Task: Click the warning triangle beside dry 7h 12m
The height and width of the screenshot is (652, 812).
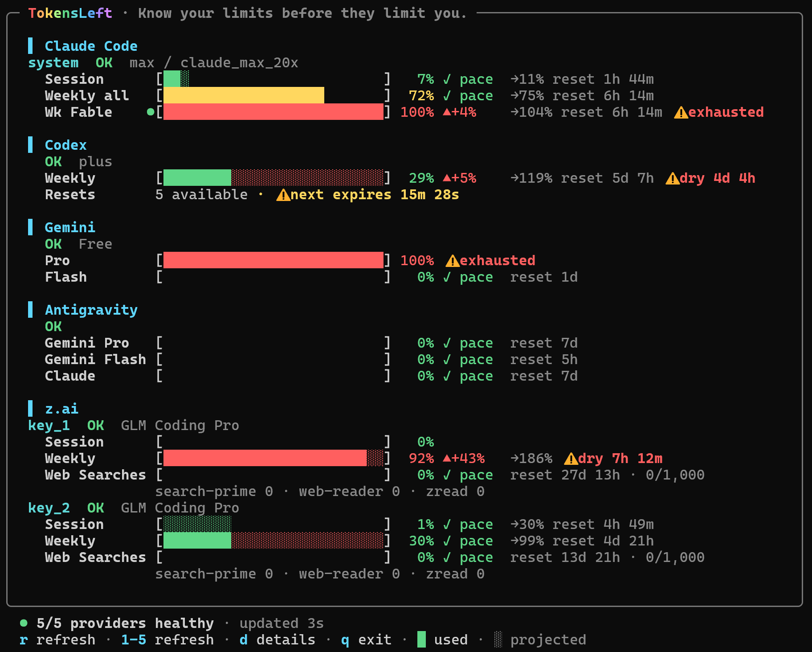Action: tap(571, 459)
